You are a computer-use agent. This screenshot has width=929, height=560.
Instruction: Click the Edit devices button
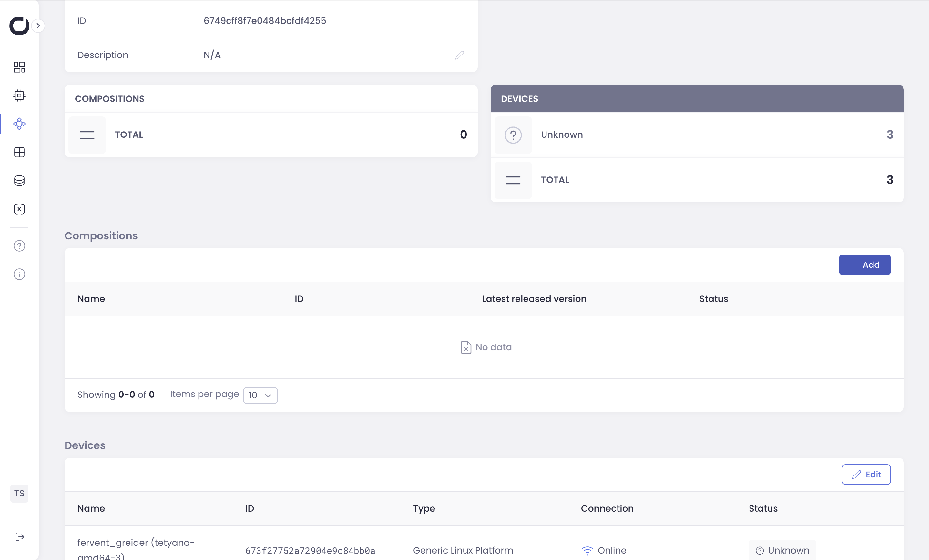point(866,474)
